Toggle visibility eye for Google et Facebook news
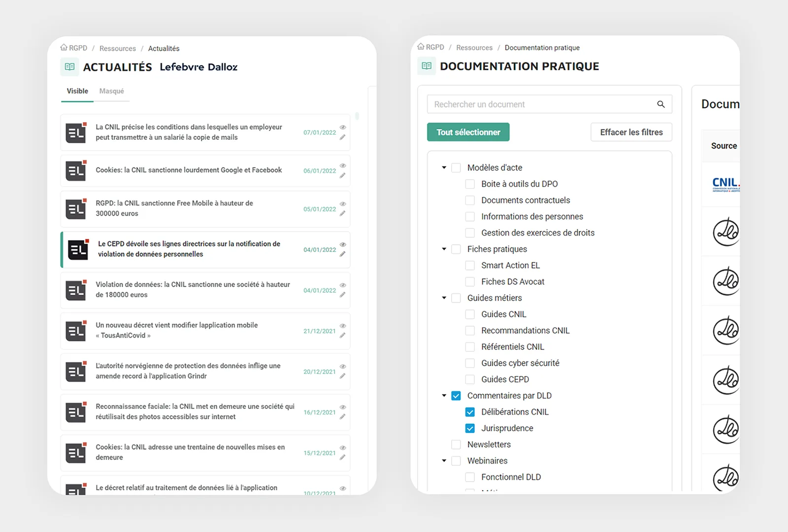Image resolution: width=788 pixels, height=532 pixels. (343, 166)
